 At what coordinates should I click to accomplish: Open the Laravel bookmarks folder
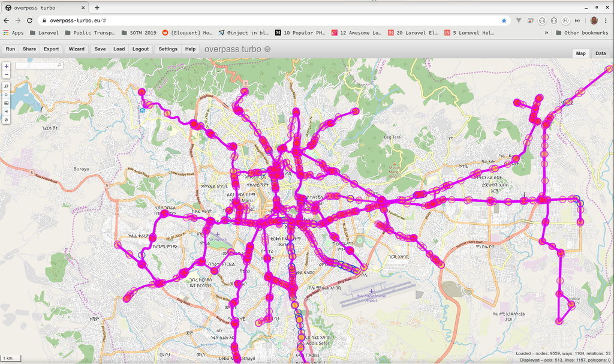pos(44,33)
